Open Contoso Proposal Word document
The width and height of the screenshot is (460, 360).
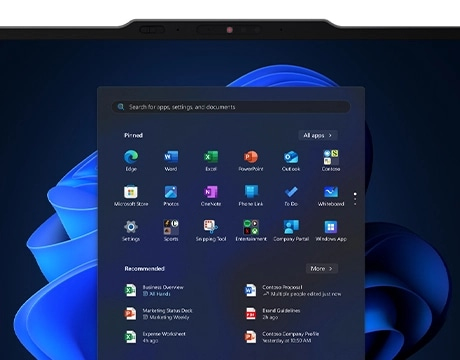[x=293, y=290]
